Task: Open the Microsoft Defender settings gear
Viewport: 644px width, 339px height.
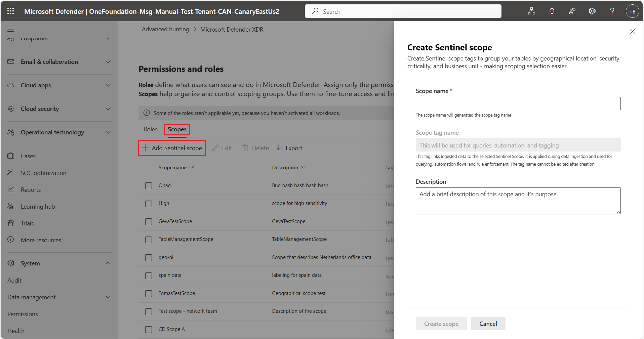Action: point(592,11)
